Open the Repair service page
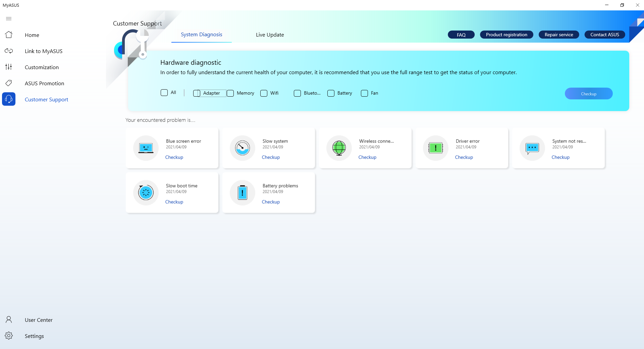 click(x=558, y=35)
